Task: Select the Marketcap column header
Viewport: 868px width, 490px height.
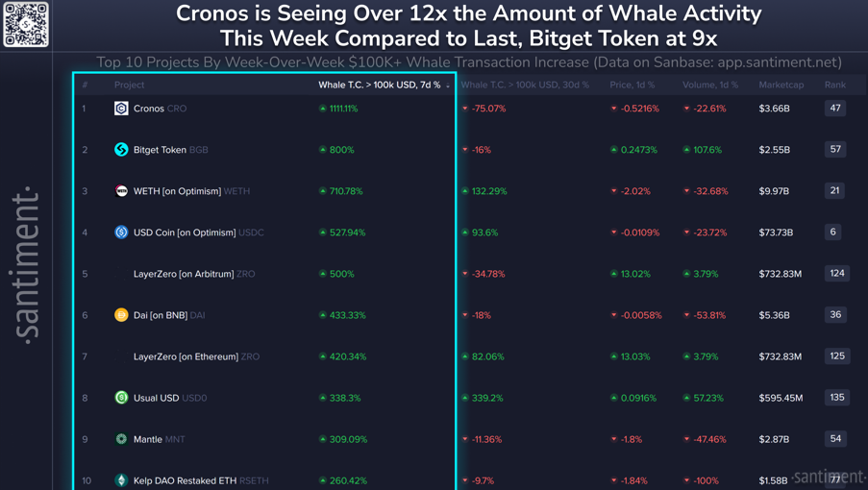Action: click(x=781, y=85)
